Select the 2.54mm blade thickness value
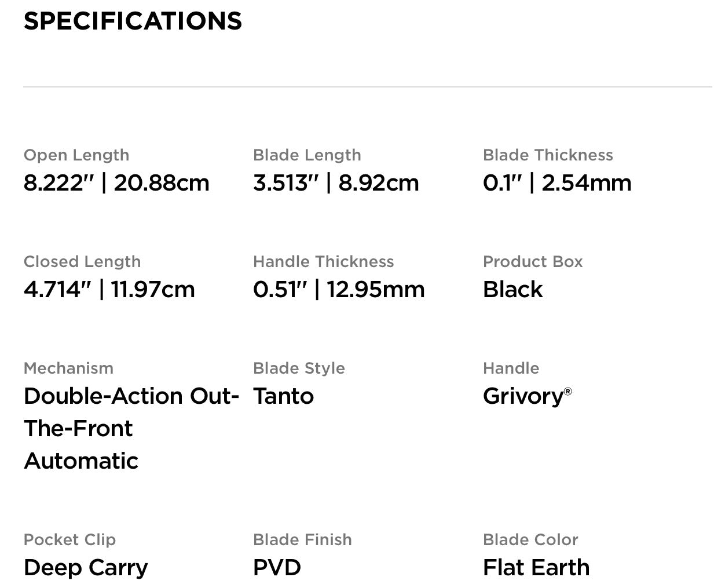 coord(586,183)
